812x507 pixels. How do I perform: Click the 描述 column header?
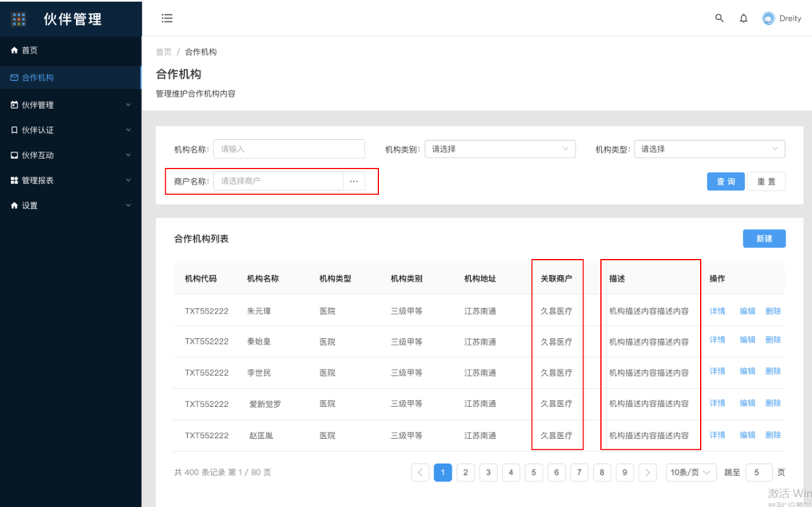point(617,278)
